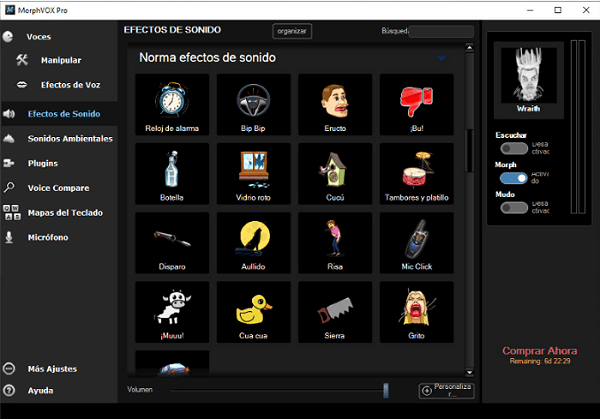Go to Efectos de Voz
The image size is (600, 419).
point(70,85)
